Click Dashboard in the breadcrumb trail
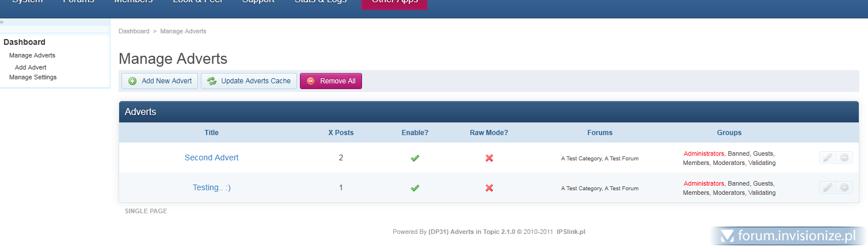 pos(134,31)
